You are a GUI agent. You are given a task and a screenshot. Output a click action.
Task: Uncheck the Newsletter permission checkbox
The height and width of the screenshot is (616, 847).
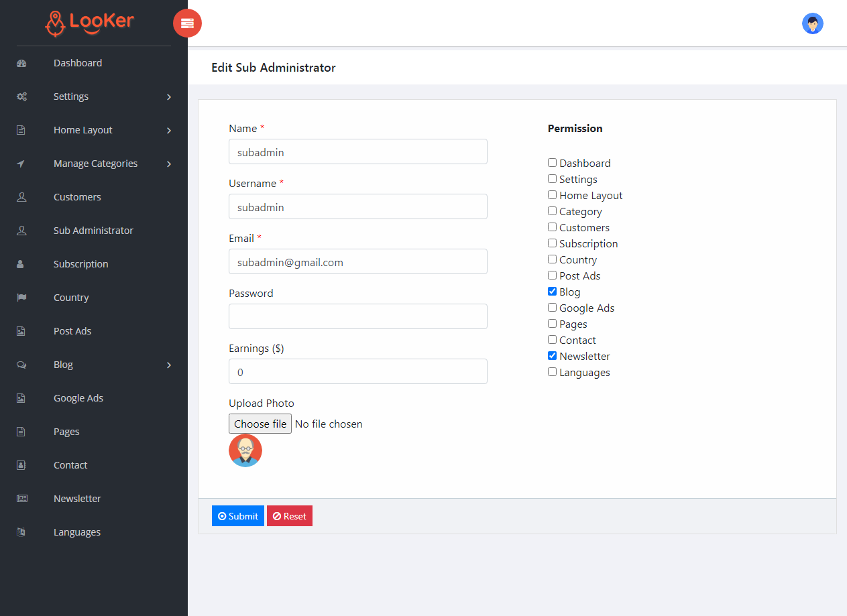click(x=553, y=356)
